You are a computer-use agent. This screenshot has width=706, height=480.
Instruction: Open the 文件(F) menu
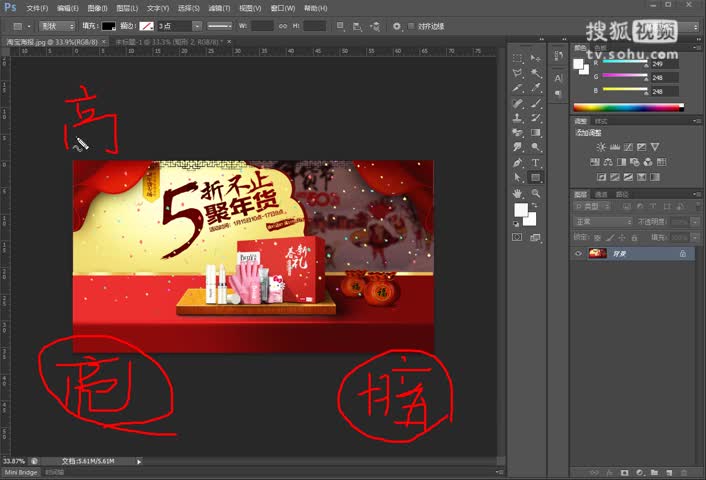[x=37, y=8]
